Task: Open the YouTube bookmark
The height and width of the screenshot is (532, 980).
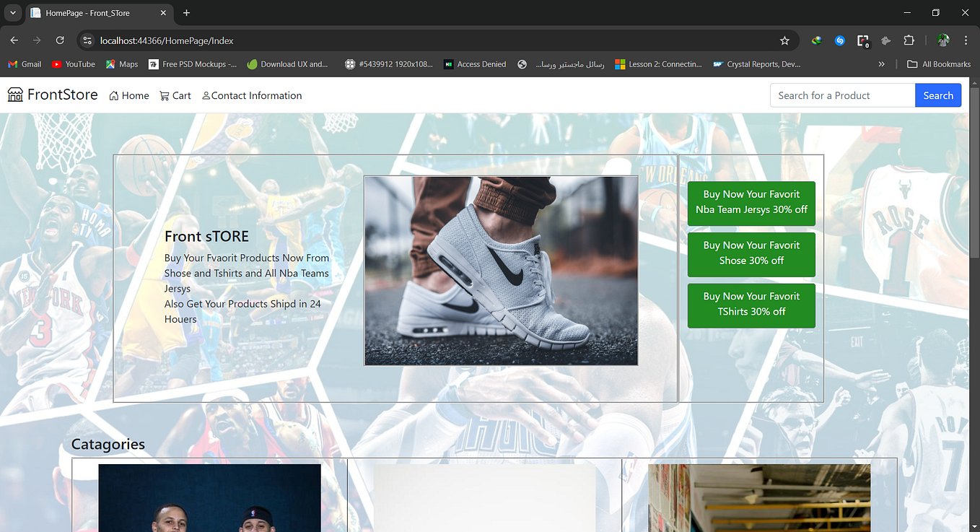Action: pyautogui.click(x=74, y=64)
